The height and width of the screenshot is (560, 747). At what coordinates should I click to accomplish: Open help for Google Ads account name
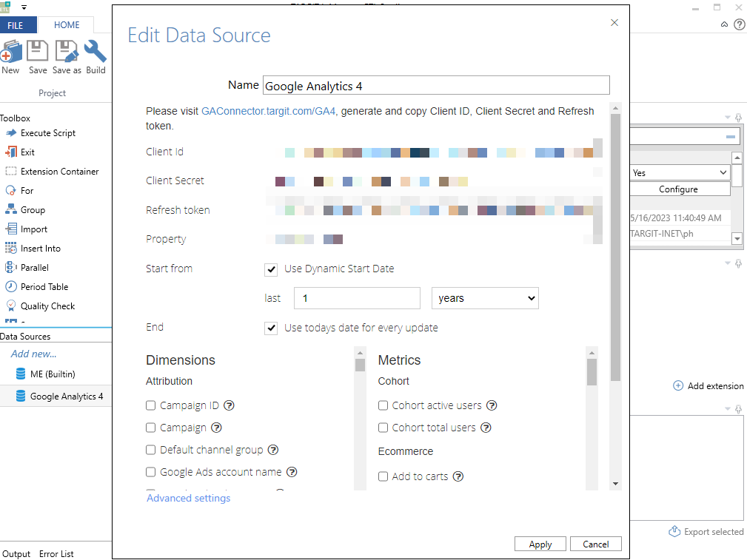(292, 472)
